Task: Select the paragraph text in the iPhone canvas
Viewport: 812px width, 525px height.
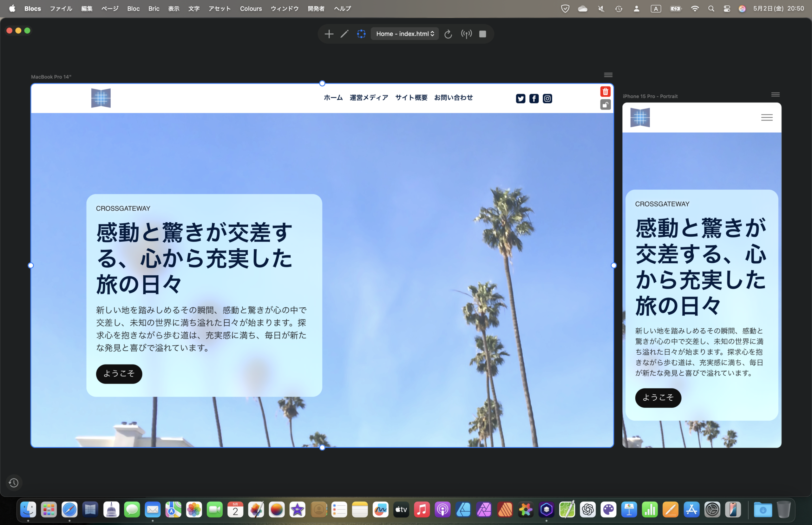Action: 699,352
